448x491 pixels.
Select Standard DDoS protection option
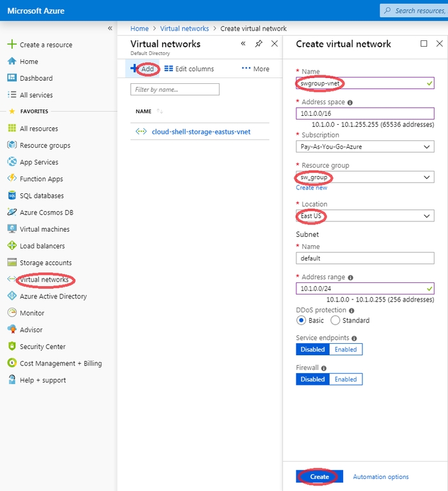[x=337, y=320]
